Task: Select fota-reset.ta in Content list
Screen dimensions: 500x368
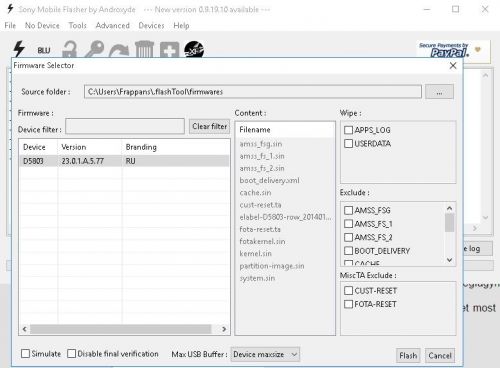Action: point(260,229)
